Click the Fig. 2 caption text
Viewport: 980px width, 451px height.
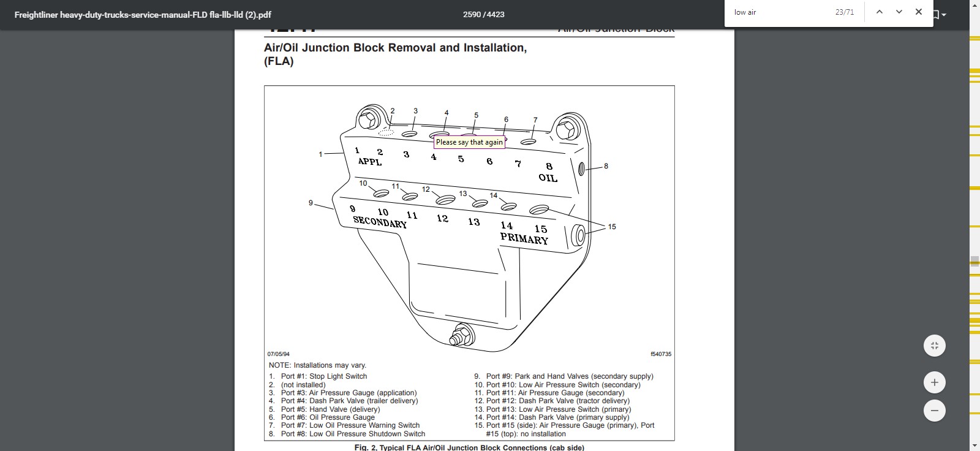469,447
